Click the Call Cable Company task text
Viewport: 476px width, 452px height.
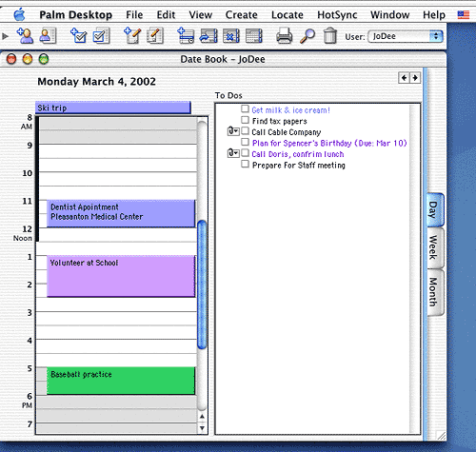click(x=287, y=132)
